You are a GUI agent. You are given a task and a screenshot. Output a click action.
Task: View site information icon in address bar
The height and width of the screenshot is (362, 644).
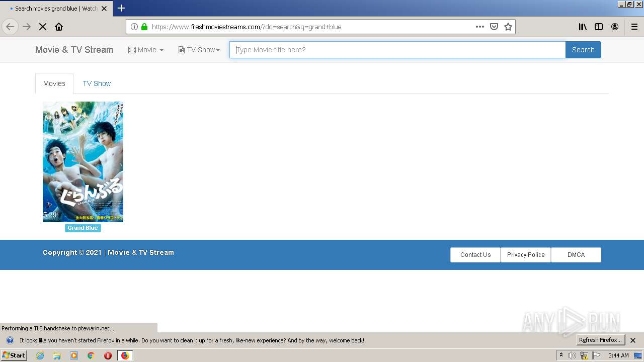coord(134,27)
